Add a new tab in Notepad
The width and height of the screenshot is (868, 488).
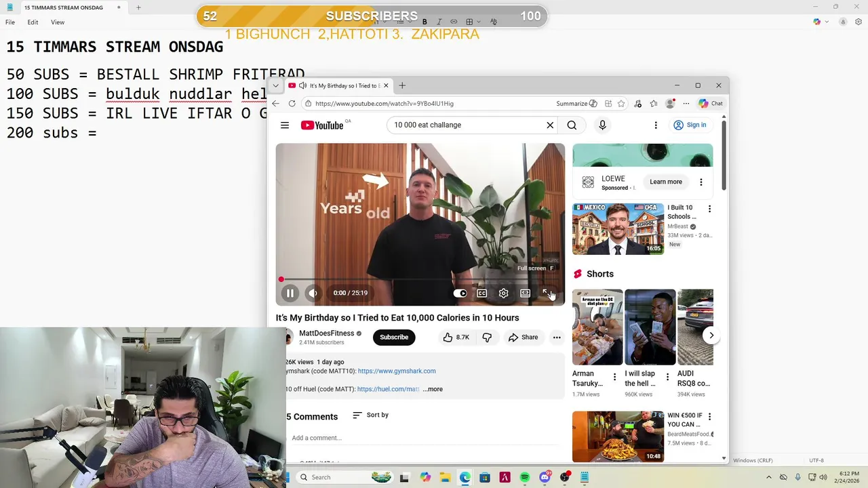coord(138,7)
